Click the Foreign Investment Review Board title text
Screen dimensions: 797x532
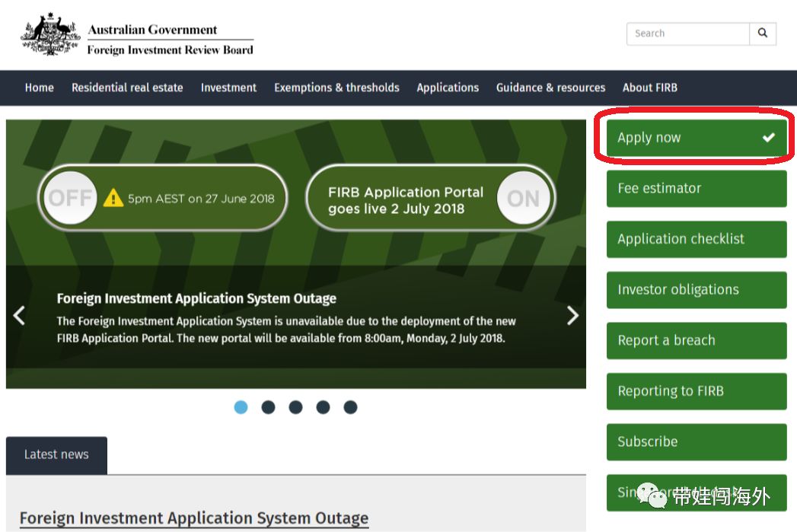pyautogui.click(x=171, y=49)
